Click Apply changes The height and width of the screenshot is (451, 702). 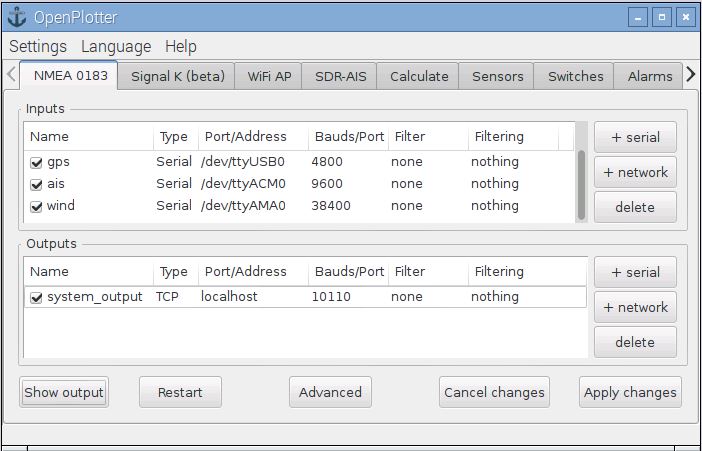click(630, 392)
